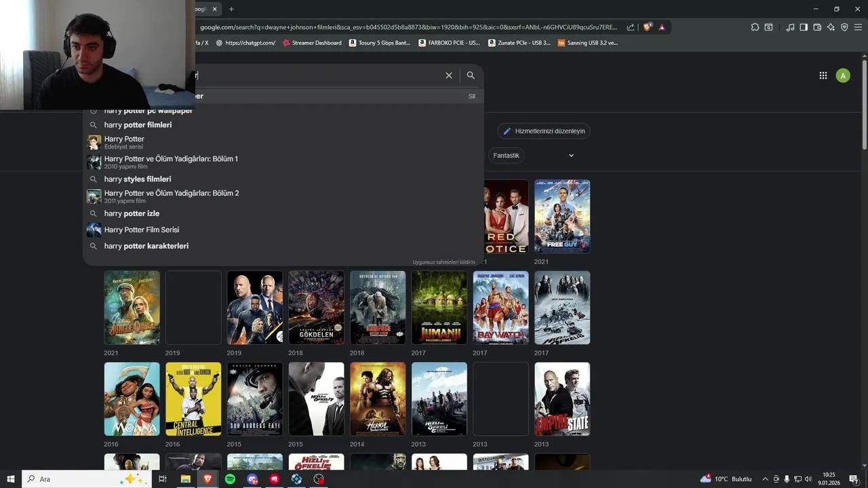Open the Free Guy movie poster

click(x=562, y=216)
